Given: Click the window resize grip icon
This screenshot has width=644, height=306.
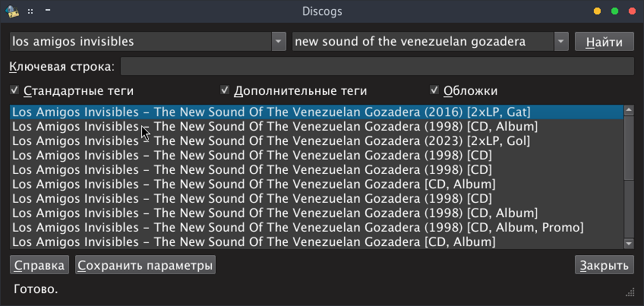Looking at the screenshot, I should (x=630, y=292).
